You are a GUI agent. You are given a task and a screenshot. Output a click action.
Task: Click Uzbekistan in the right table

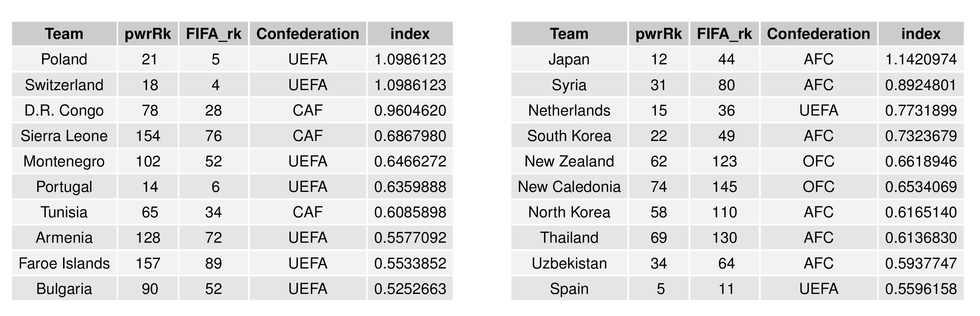[569, 264]
